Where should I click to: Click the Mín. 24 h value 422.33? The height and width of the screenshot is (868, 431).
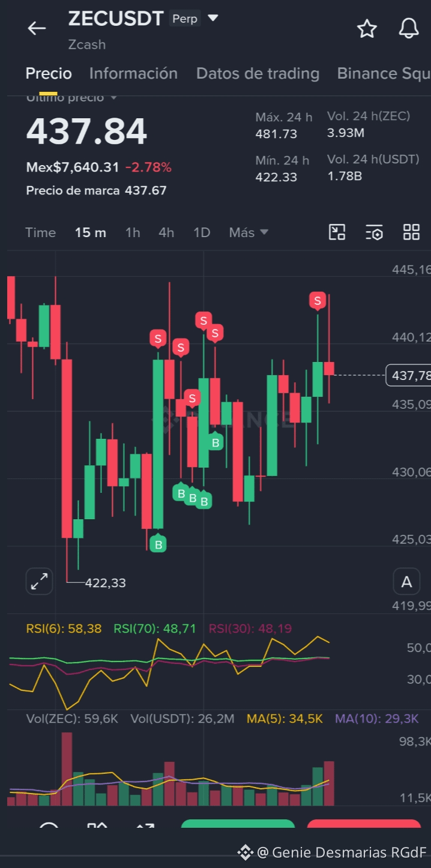pyautogui.click(x=276, y=177)
